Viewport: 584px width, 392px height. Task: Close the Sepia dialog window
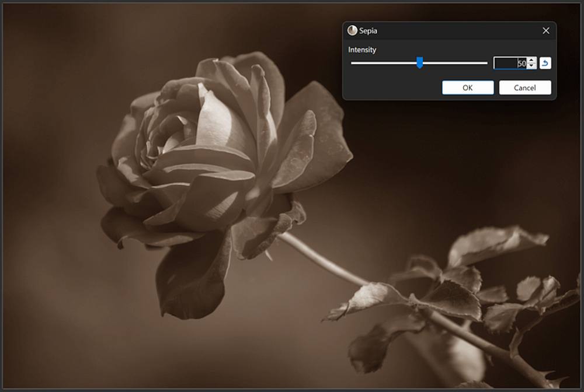pyautogui.click(x=545, y=30)
